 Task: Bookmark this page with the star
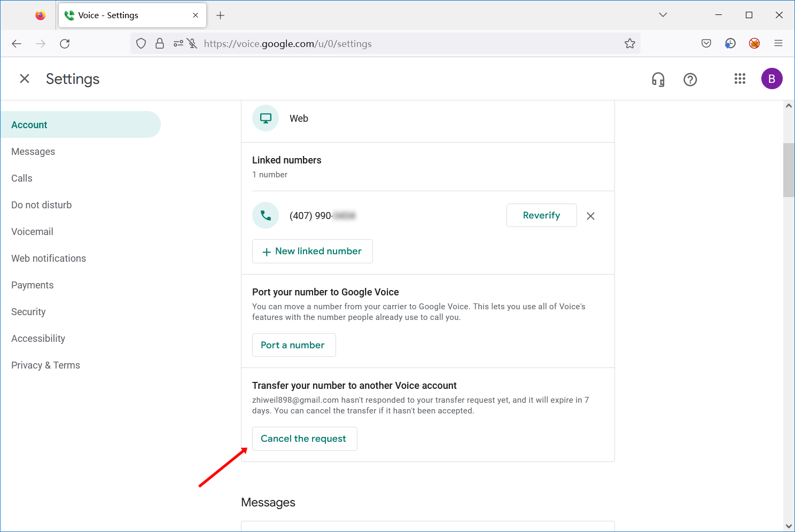[x=630, y=44]
